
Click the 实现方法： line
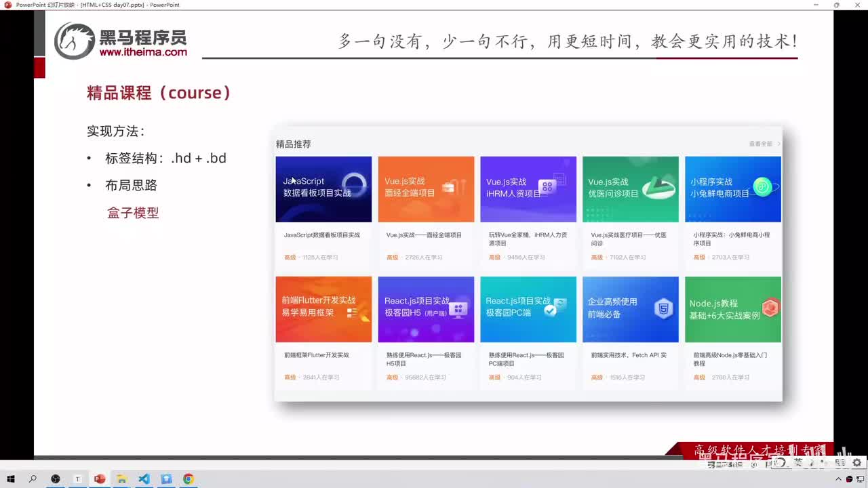pyautogui.click(x=116, y=131)
